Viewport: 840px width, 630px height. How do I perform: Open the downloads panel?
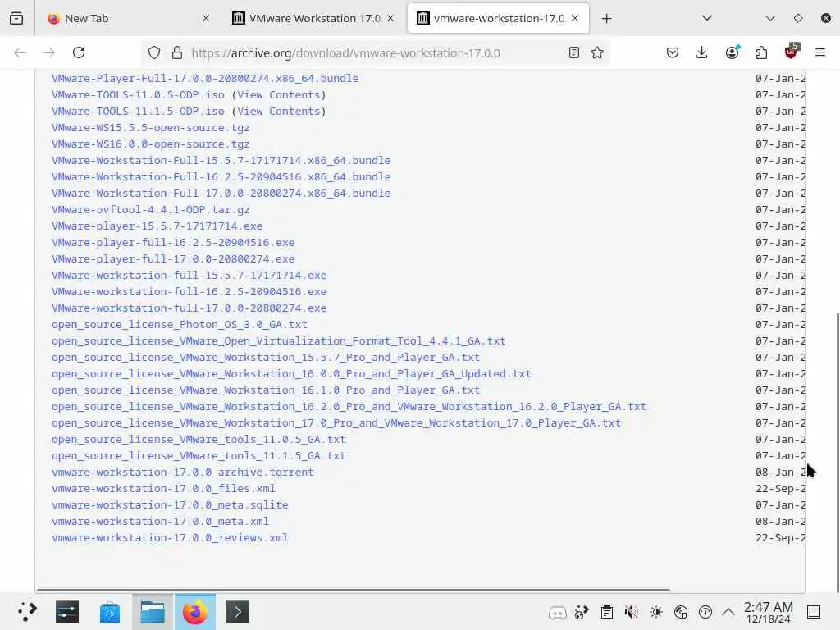pyautogui.click(x=702, y=52)
